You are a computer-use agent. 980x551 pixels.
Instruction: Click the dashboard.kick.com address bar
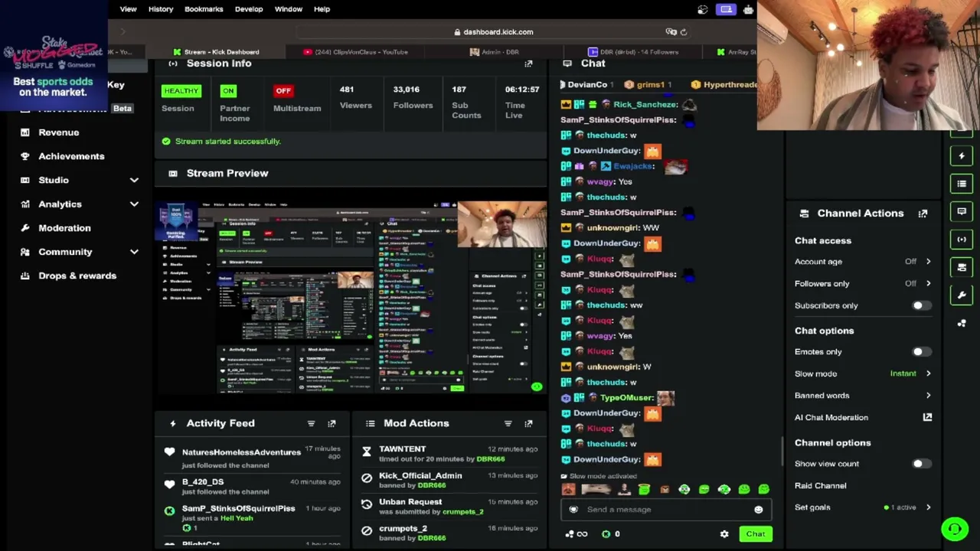pyautogui.click(x=493, y=32)
